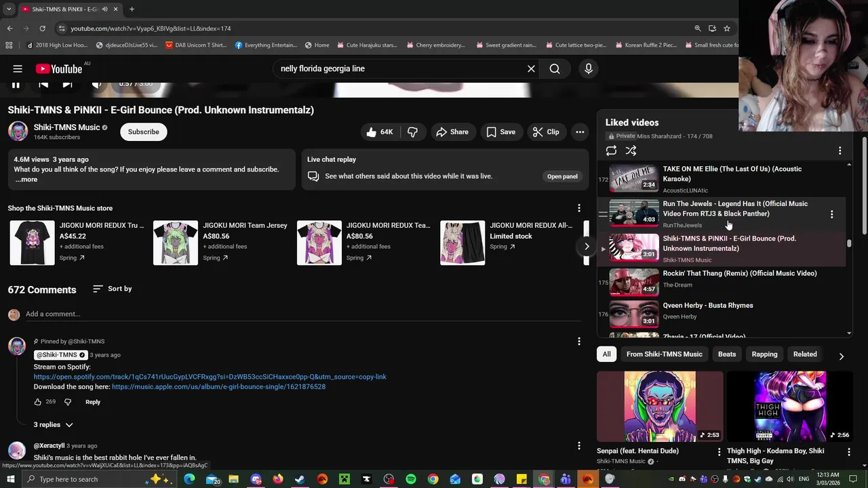The width and height of the screenshot is (868, 488).
Task: Open the Shiki-TMNS store options menu
Action: (579, 208)
